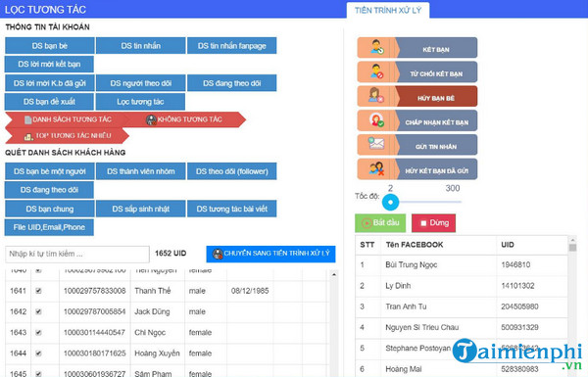Open DS lời mời kết bạn
The width and height of the screenshot is (588, 377).
point(49,64)
